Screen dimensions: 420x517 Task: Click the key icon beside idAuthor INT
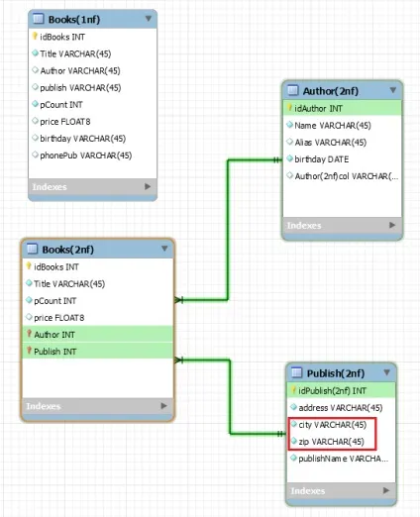pos(289,108)
